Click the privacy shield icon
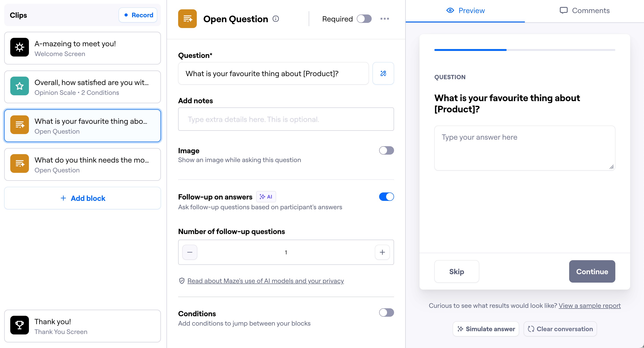This screenshot has height=348, width=644. tap(182, 281)
